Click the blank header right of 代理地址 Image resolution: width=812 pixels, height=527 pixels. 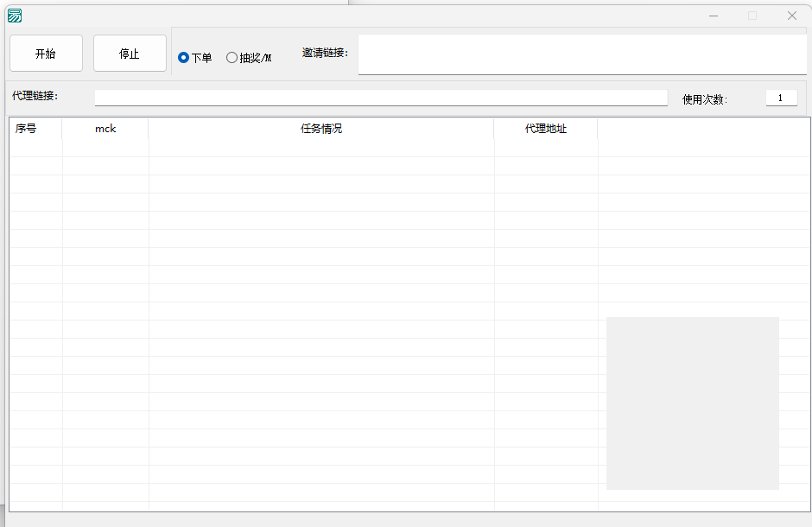click(703, 129)
